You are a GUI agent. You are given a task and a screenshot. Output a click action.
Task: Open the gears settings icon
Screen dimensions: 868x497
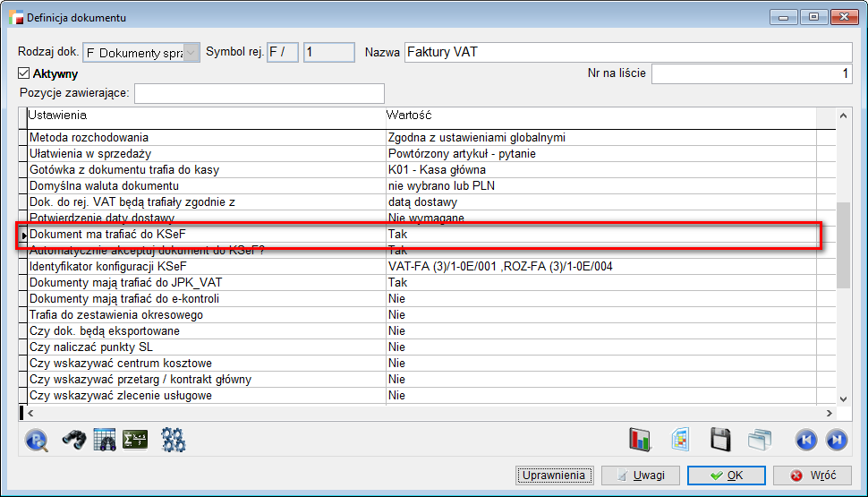173,440
